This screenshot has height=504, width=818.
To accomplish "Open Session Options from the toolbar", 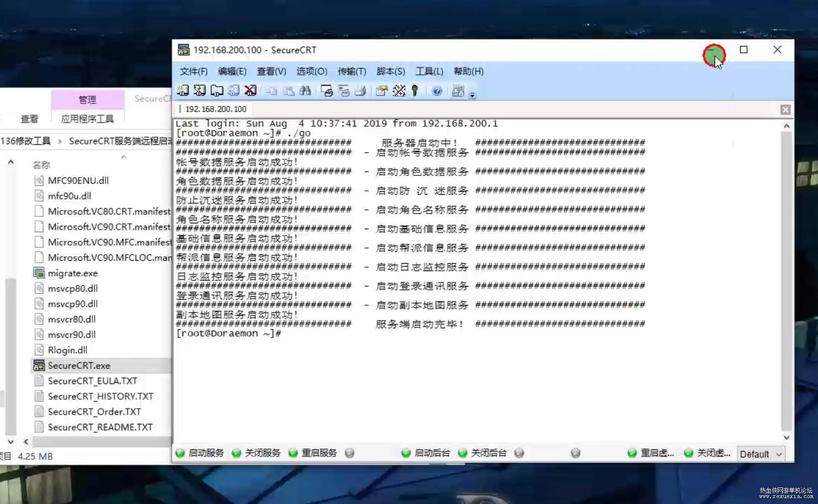I will (x=382, y=91).
